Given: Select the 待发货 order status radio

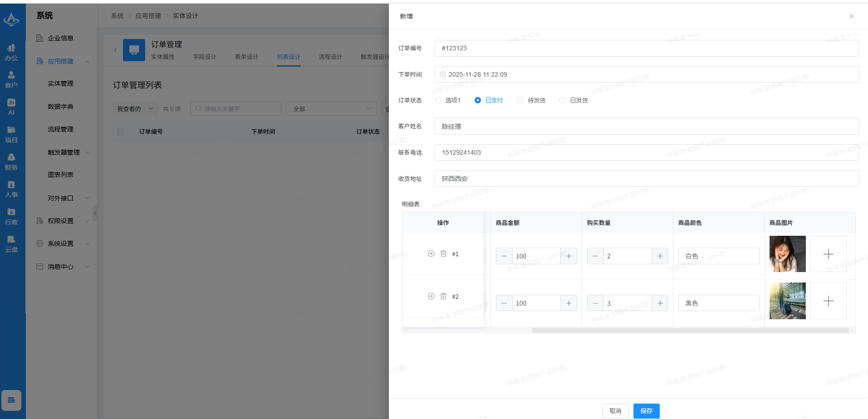Looking at the screenshot, I should point(520,100).
